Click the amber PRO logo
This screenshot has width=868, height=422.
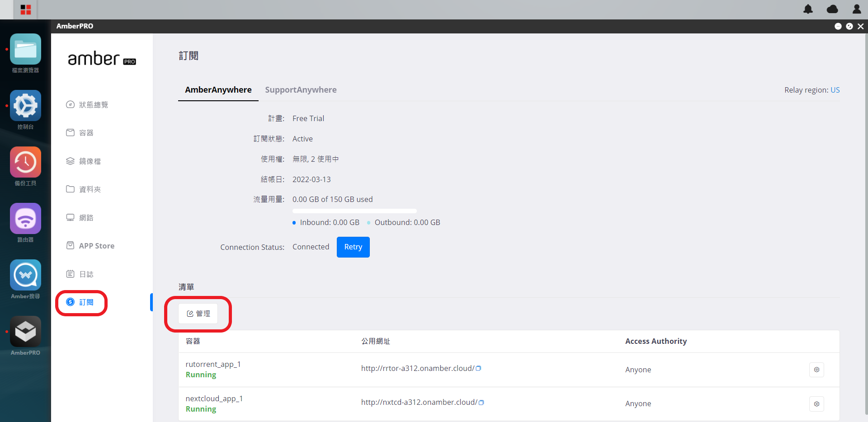(102, 59)
